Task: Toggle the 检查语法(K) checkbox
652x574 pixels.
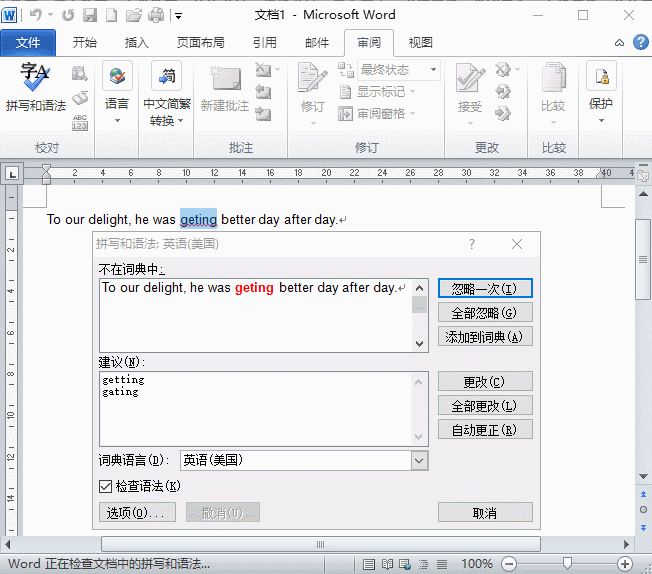Action: click(x=106, y=486)
